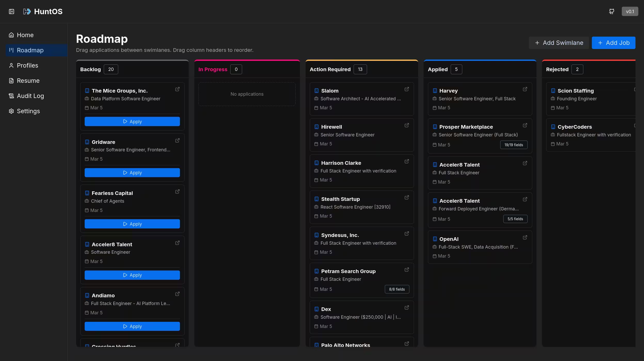Open external link for Gridware card

click(x=177, y=141)
